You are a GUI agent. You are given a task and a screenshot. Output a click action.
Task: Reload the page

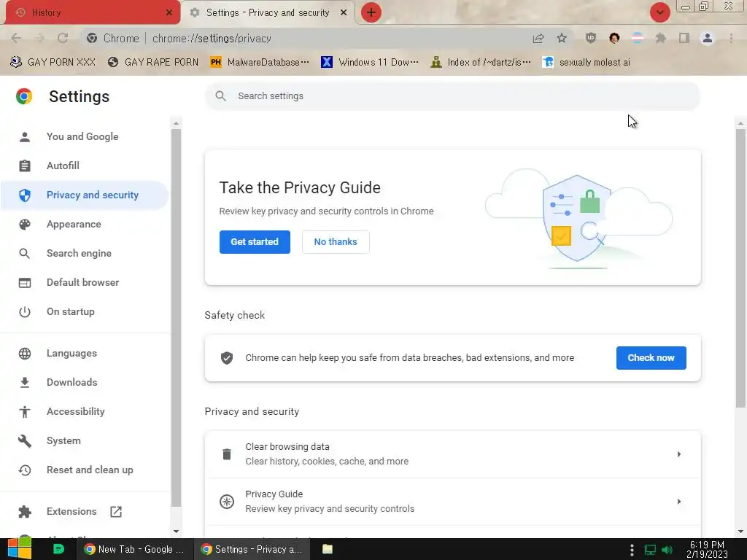tap(63, 38)
